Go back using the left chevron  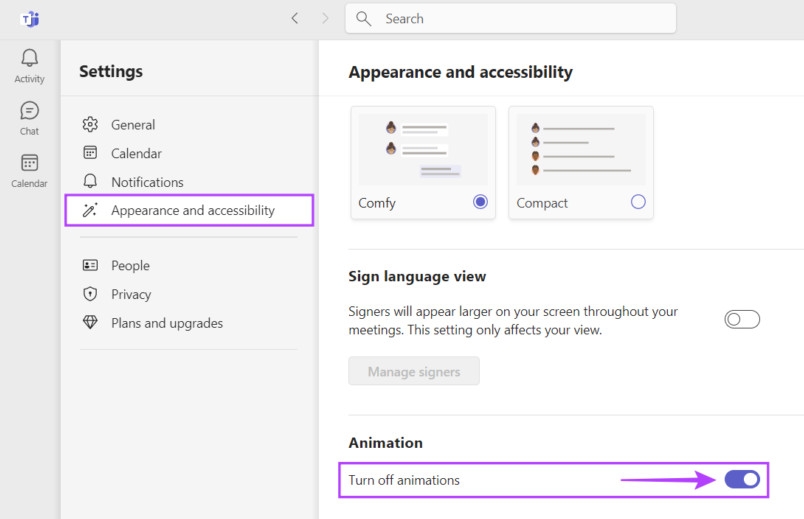pyautogui.click(x=294, y=18)
